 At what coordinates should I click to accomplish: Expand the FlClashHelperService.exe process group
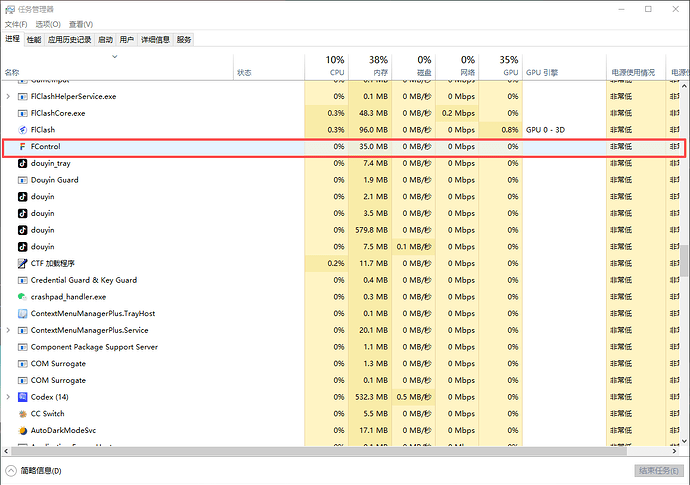pos(8,96)
